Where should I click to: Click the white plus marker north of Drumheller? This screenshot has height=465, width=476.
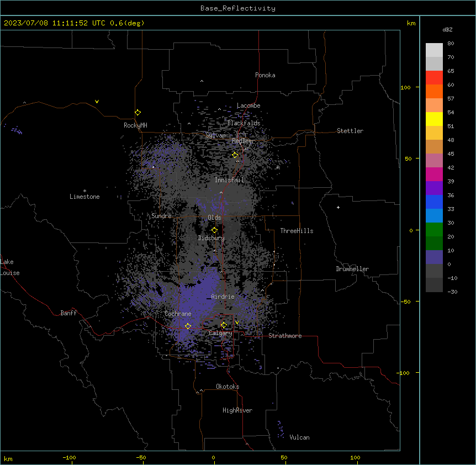tap(338, 207)
